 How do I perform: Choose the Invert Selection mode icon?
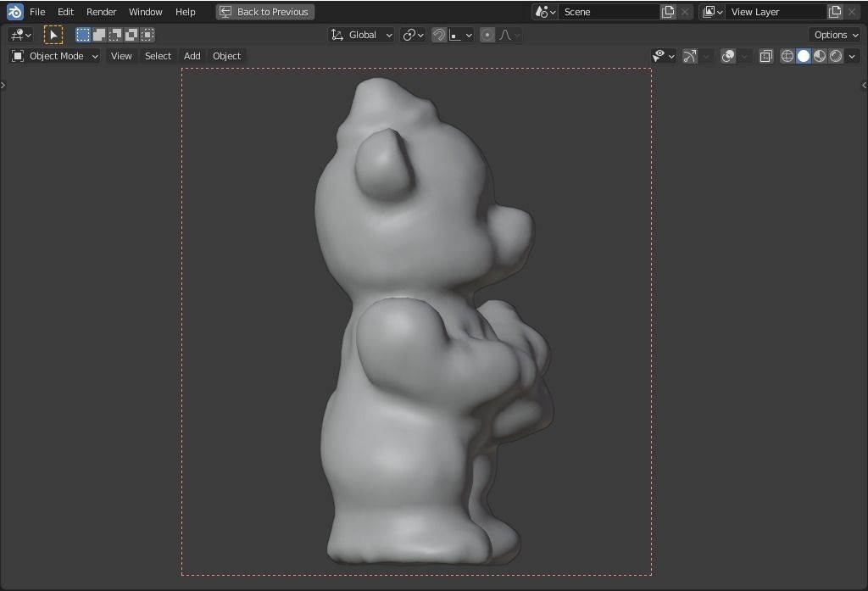tap(131, 35)
